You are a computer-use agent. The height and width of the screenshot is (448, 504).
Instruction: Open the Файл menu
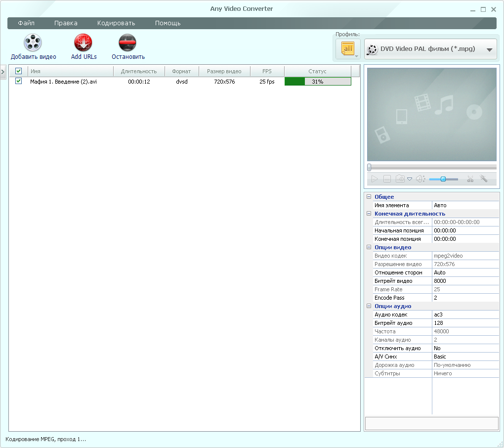click(26, 23)
